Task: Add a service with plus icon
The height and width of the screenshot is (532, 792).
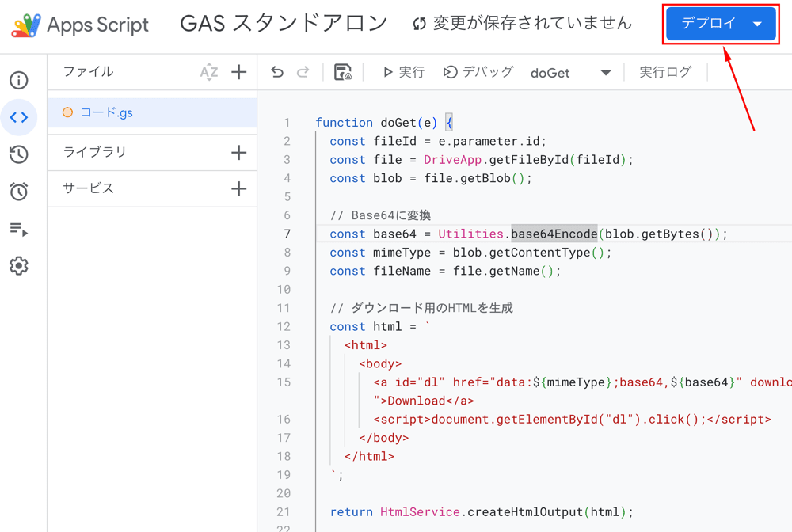Action: pyautogui.click(x=238, y=188)
